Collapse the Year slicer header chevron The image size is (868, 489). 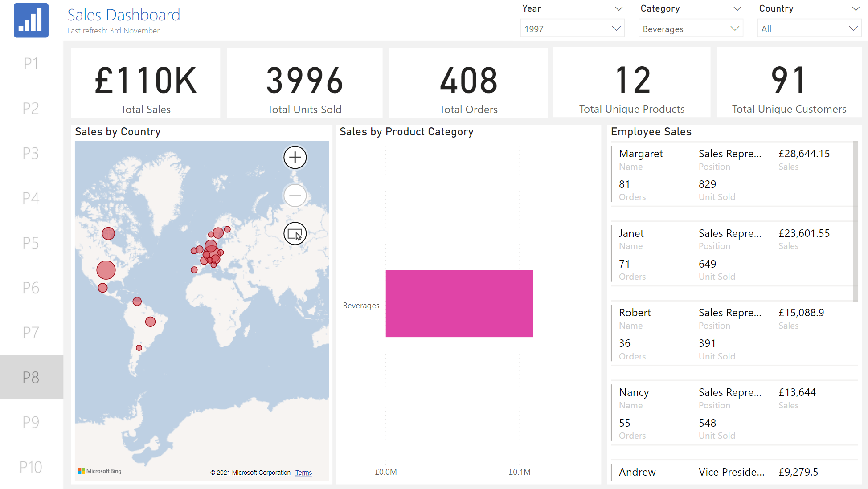pyautogui.click(x=618, y=9)
